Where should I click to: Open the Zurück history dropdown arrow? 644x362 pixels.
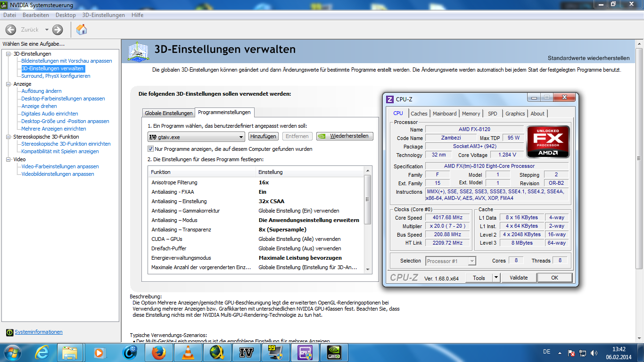(47, 30)
